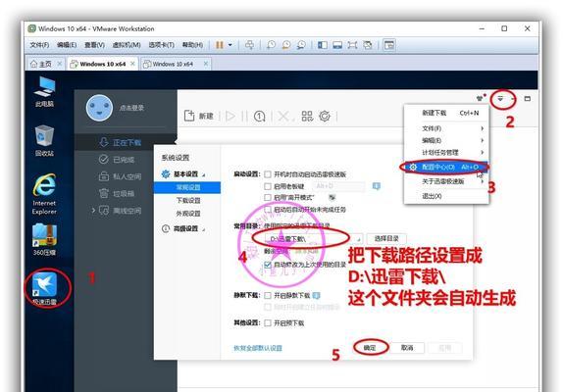
Task: Open Thunder main menu triangle button
Action: [x=500, y=98]
